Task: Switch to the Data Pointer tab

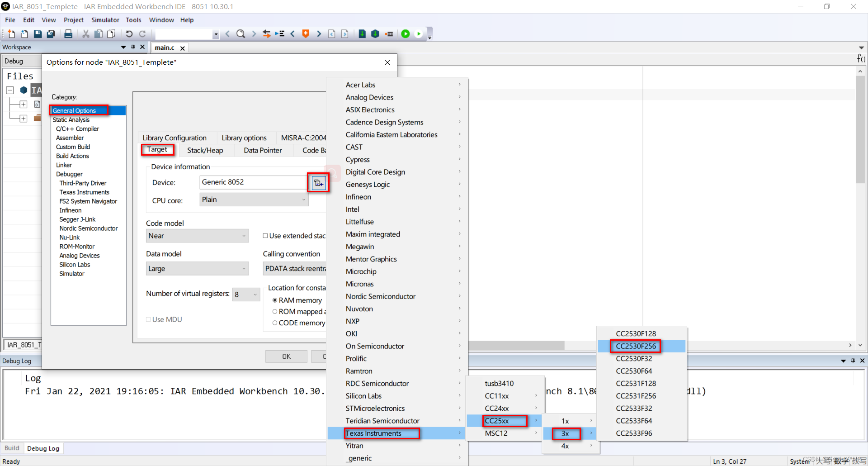Action: point(263,151)
